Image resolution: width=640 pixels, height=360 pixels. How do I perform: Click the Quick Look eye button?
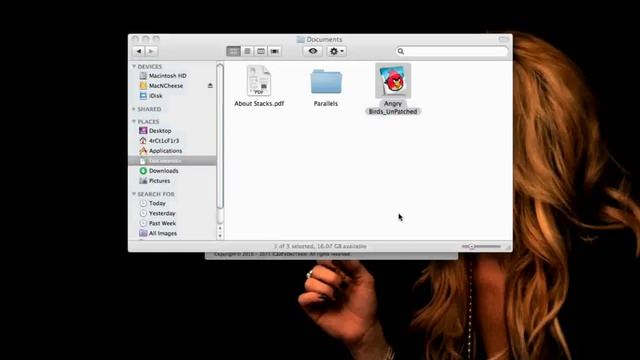tap(313, 51)
